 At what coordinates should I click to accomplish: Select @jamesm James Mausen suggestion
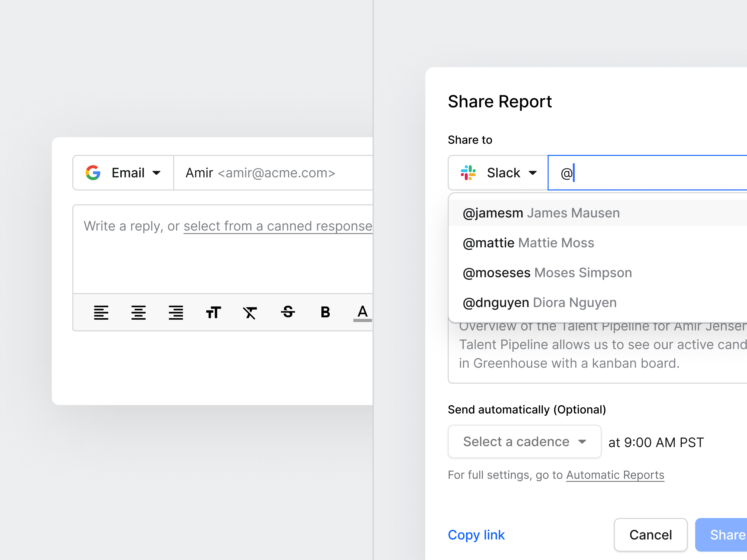coord(598,213)
